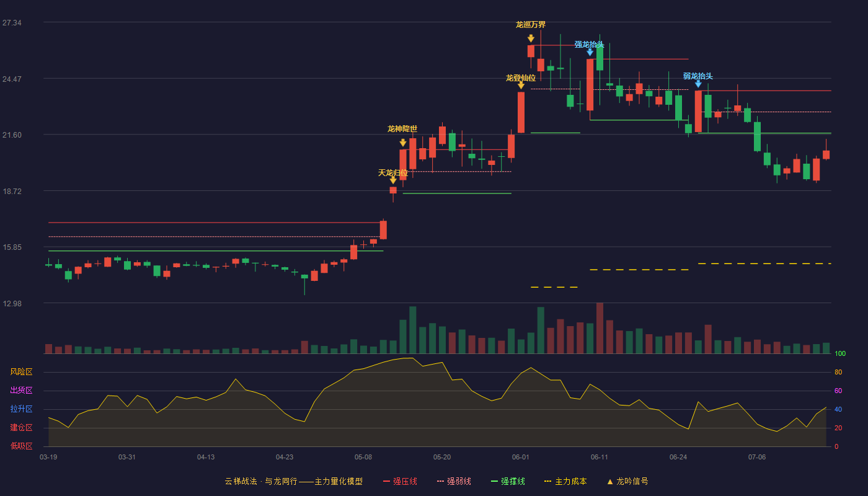Click the 06-01 date axis label

[521, 457]
